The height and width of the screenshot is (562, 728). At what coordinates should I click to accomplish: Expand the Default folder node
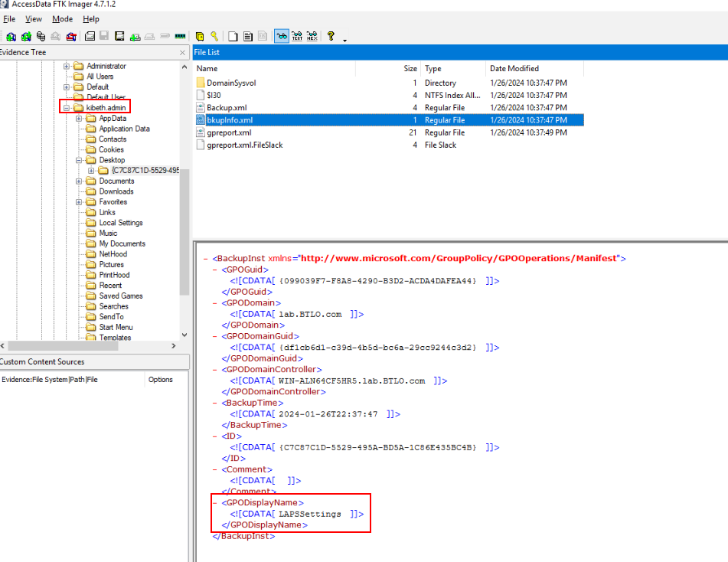(x=67, y=87)
